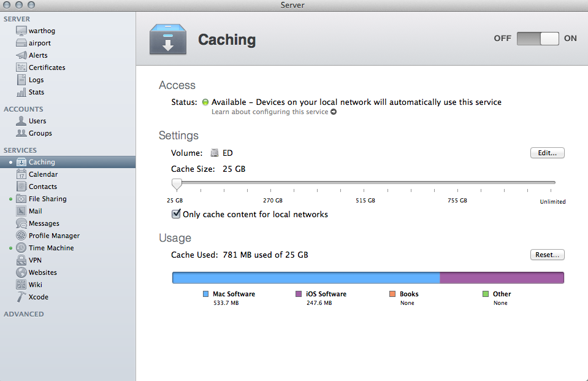Click the Profile Manager gear icon
Viewport: 588px width, 381px height.
[21, 236]
